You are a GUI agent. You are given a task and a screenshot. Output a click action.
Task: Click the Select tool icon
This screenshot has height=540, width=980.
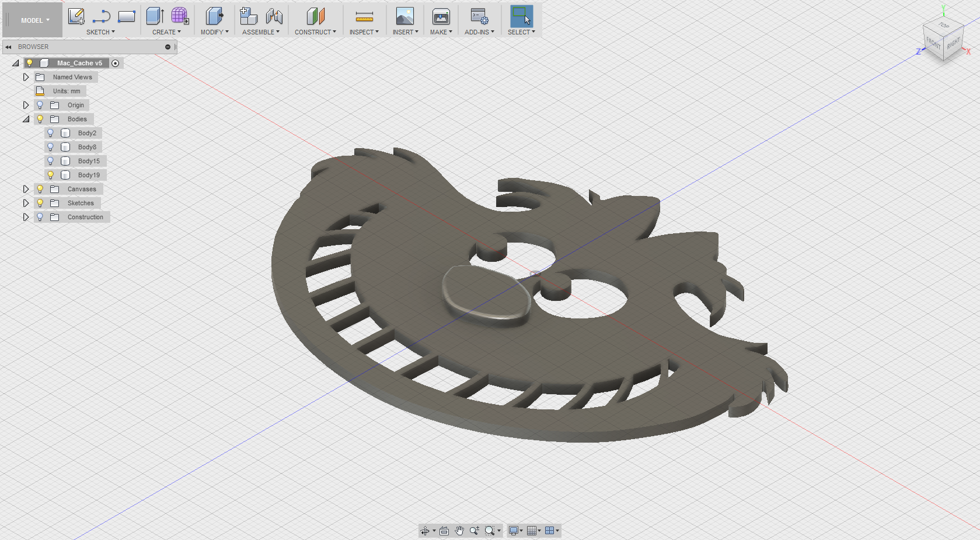coord(521,16)
